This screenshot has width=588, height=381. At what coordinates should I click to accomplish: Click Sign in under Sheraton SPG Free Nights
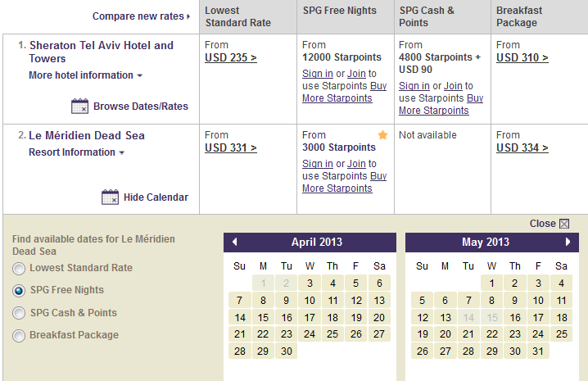(x=318, y=74)
